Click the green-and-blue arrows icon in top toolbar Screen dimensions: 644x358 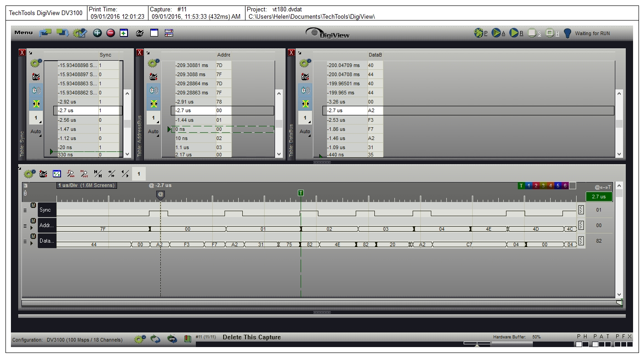point(62,33)
